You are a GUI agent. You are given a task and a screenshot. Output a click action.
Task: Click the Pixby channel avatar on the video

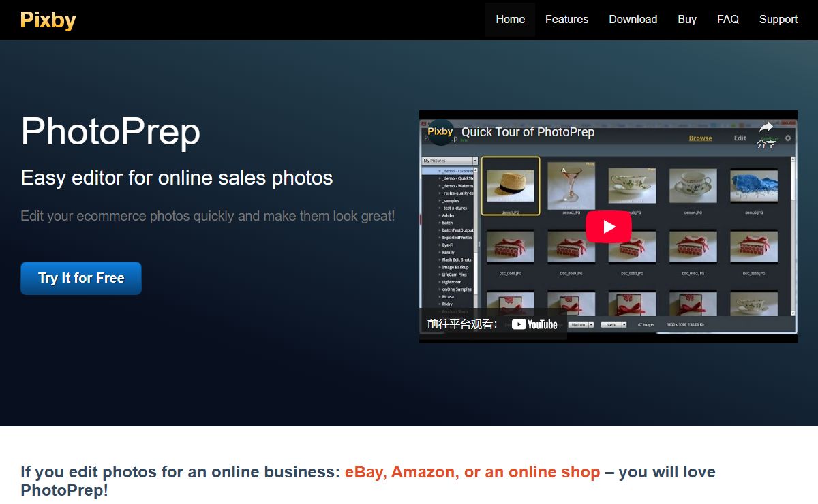pos(440,132)
